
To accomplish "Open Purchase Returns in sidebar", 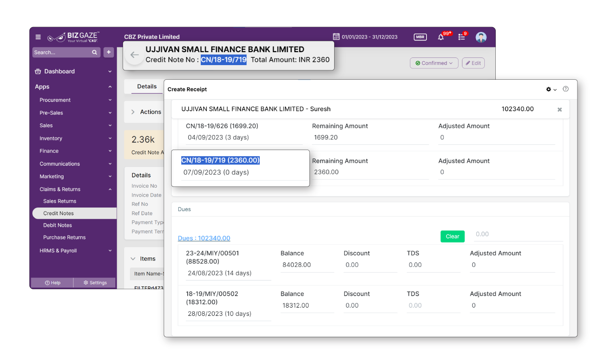I will pos(64,237).
